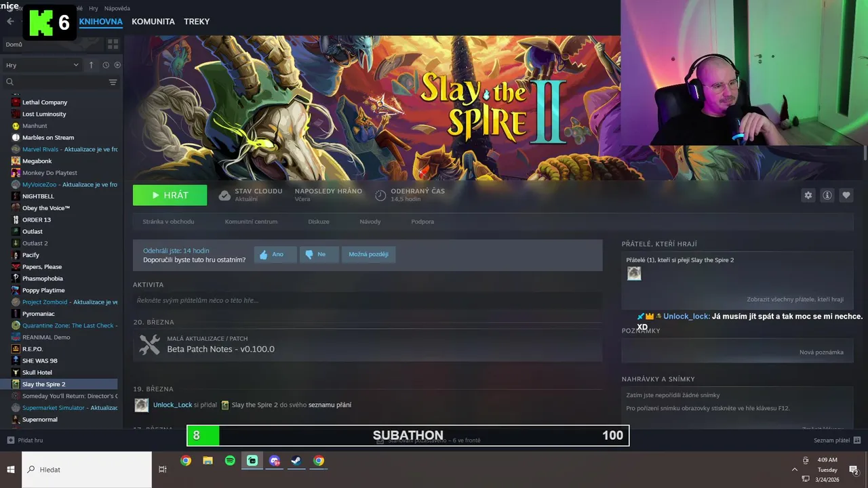Image resolution: width=868 pixels, height=488 pixels.
Task: Open the Podpora tab
Action: coord(422,222)
